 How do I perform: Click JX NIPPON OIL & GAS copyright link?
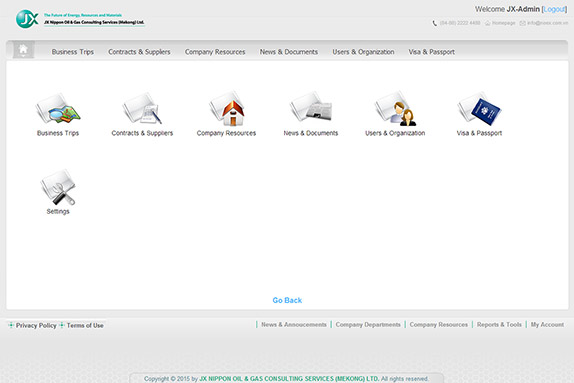[x=289, y=379]
